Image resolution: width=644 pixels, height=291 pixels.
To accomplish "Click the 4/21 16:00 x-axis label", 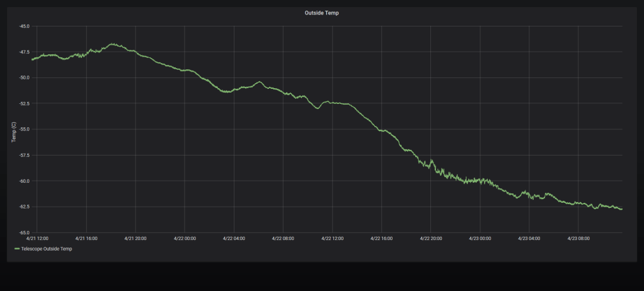I will point(86,239).
